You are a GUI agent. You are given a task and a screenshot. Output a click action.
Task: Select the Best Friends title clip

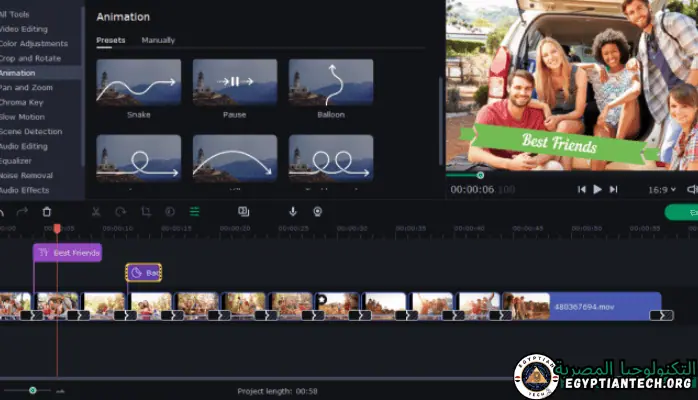pyautogui.click(x=68, y=253)
